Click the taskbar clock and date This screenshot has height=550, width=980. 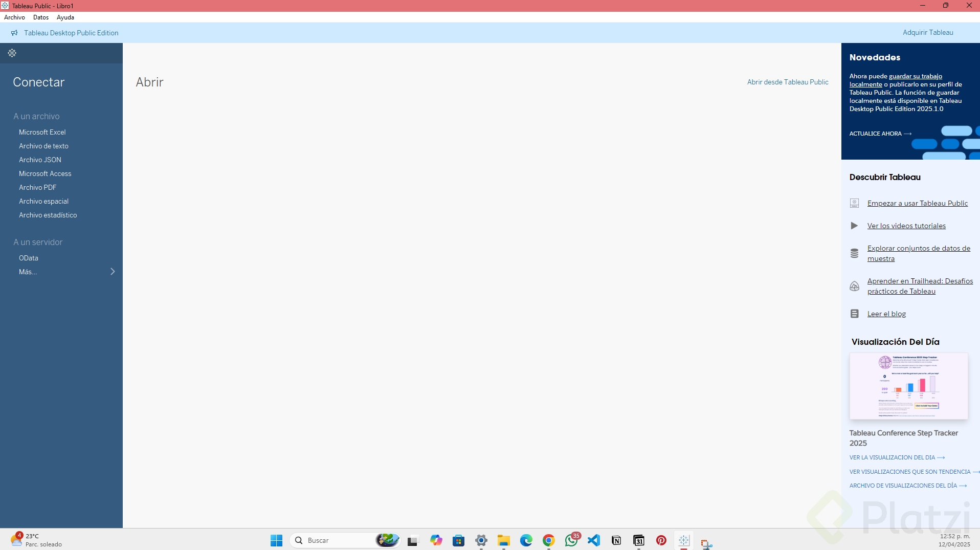point(954,540)
